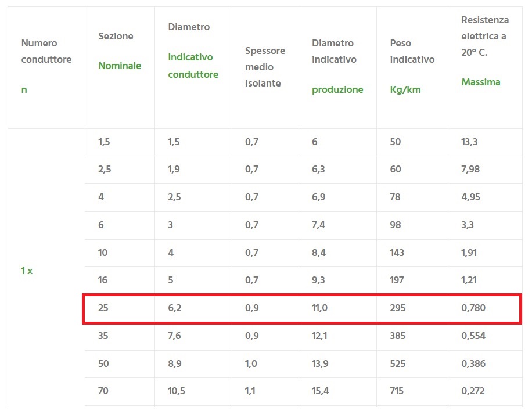Viewport: 532px width, 418px height.
Task: Select the 295 weight cell in highlighted row
Action: (397, 308)
